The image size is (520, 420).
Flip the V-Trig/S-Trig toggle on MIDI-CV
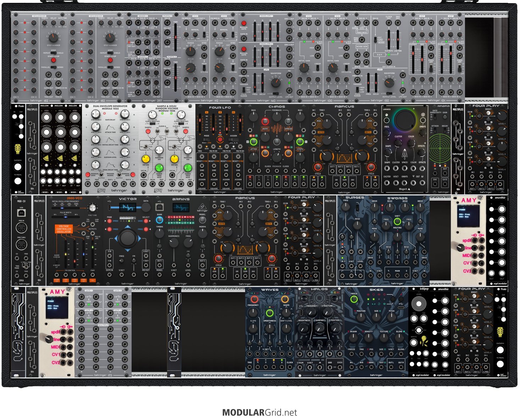pos(26,267)
